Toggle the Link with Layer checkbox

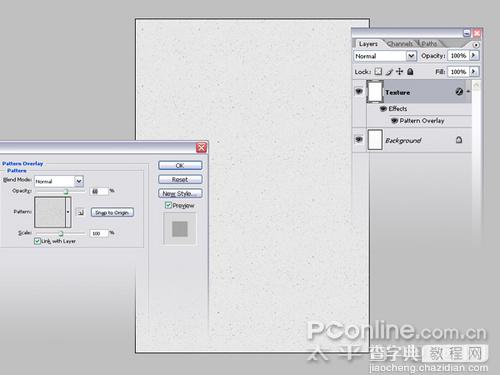pyautogui.click(x=38, y=241)
